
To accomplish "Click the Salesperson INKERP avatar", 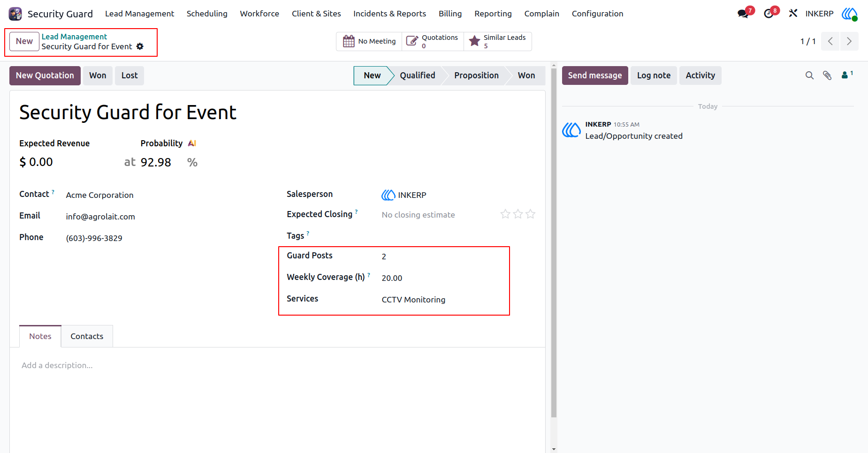I will (x=388, y=195).
